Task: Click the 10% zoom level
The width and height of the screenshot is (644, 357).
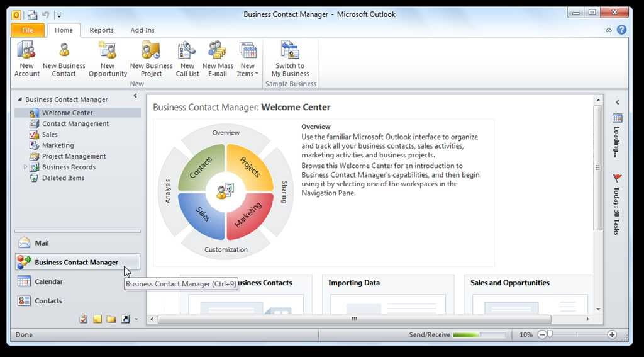Action: tap(526, 335)
